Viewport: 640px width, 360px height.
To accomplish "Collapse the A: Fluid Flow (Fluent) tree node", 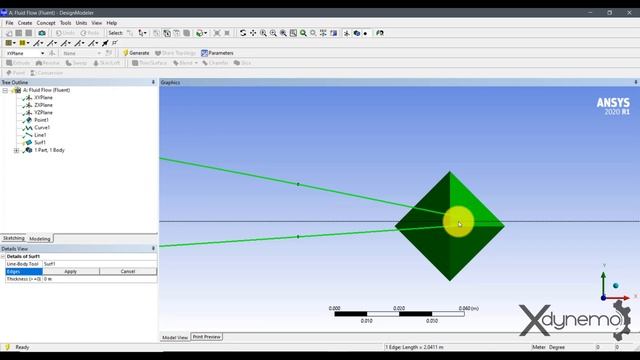I will [5, 90].
